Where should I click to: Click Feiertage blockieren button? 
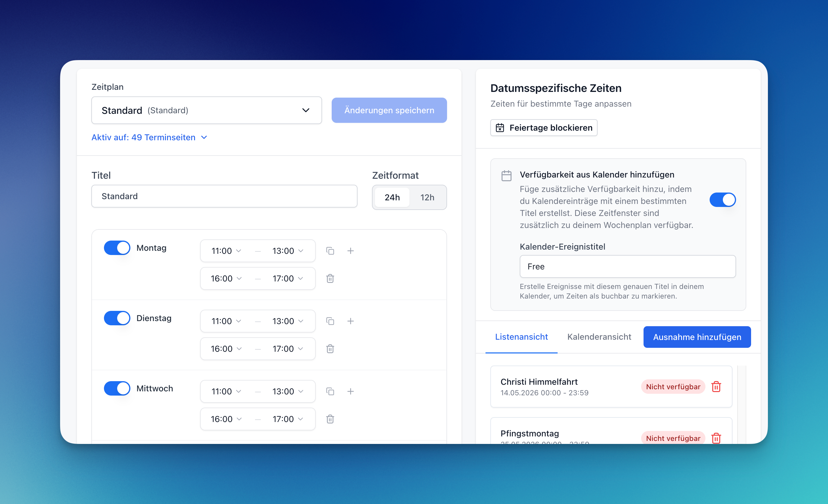click(544, 128)
